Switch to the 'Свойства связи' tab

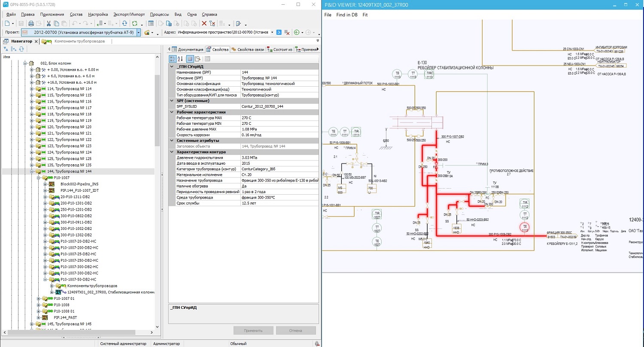pos(248,50)
